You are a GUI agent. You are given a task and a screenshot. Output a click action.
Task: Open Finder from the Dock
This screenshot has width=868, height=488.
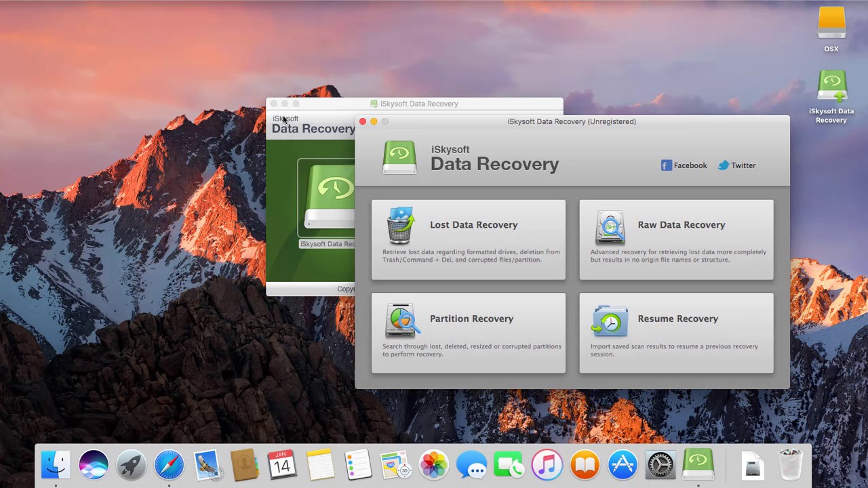click(56, 465)
